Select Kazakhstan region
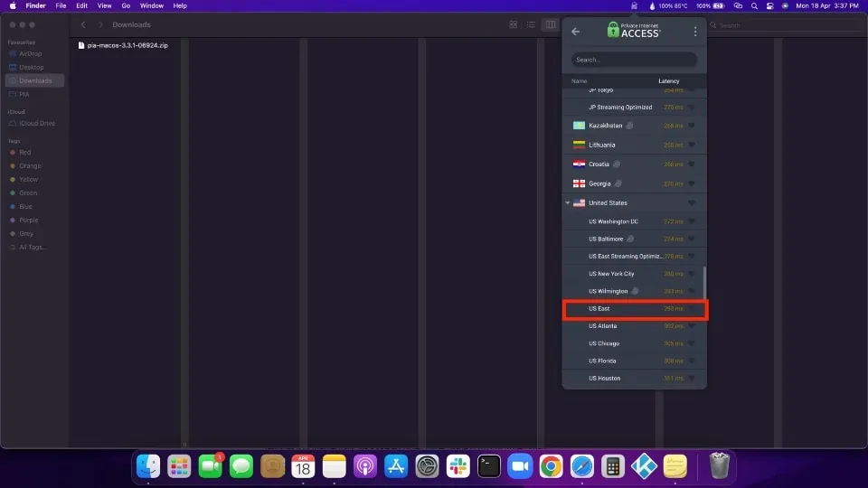 [635, 126]
